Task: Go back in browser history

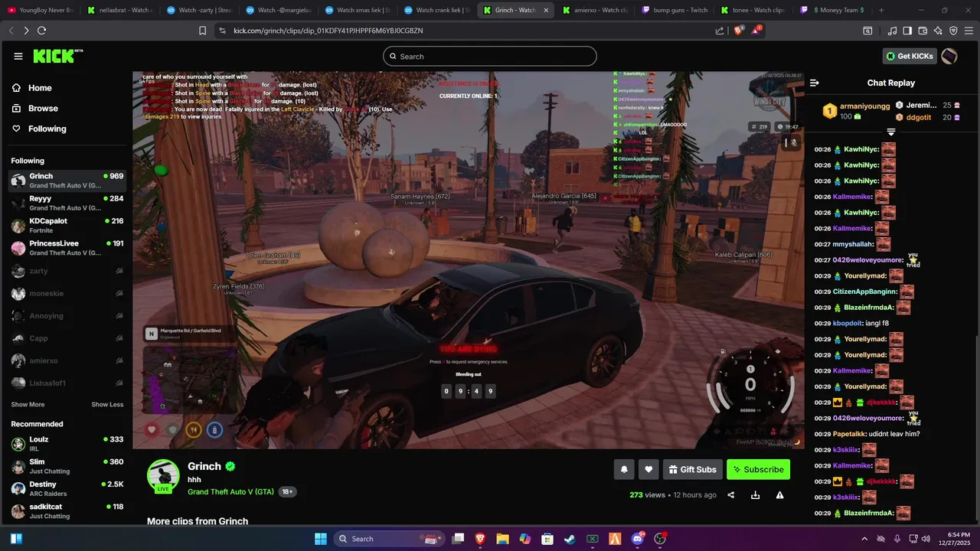Action: click(11, 31)
